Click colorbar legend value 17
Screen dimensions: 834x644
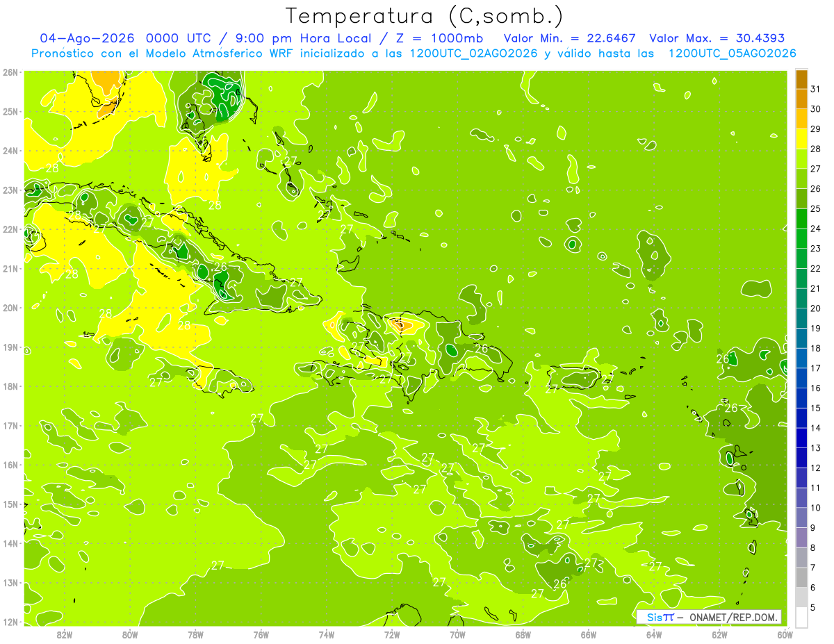coord(815,368)
